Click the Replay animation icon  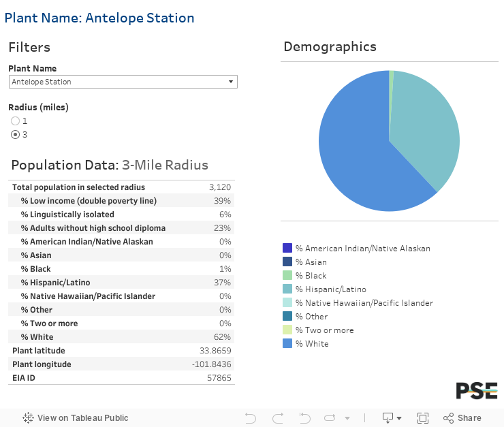(x=304, y=418)
